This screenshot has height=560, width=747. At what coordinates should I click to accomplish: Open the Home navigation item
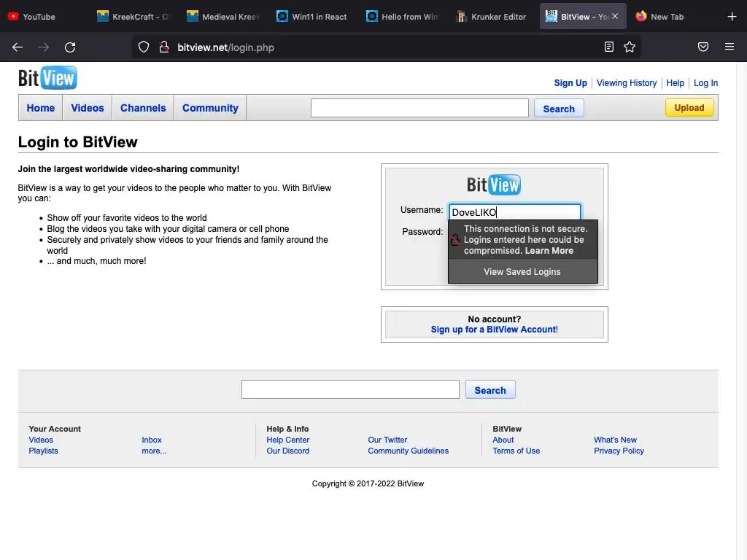[x=41, y=108]
